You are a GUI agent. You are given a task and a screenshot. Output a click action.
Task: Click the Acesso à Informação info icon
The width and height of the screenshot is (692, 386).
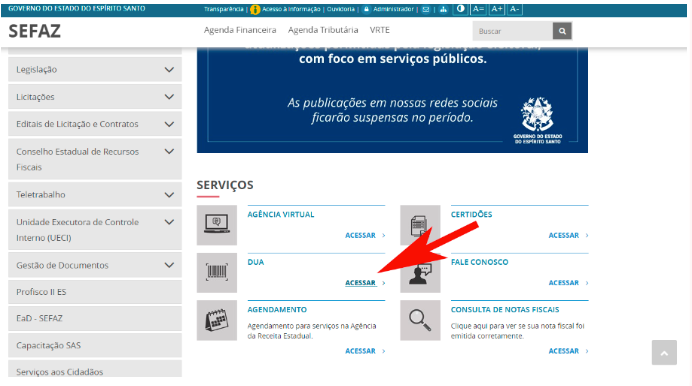coord(255,9)
